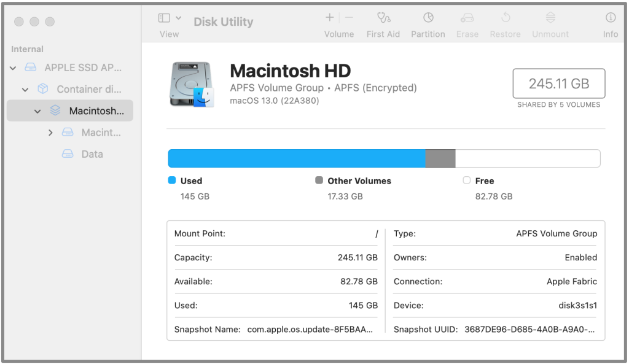The width and height of the screenshot is (629, 364).
Task: Click the Partition toolbar label
Action: tap(428, 34)
